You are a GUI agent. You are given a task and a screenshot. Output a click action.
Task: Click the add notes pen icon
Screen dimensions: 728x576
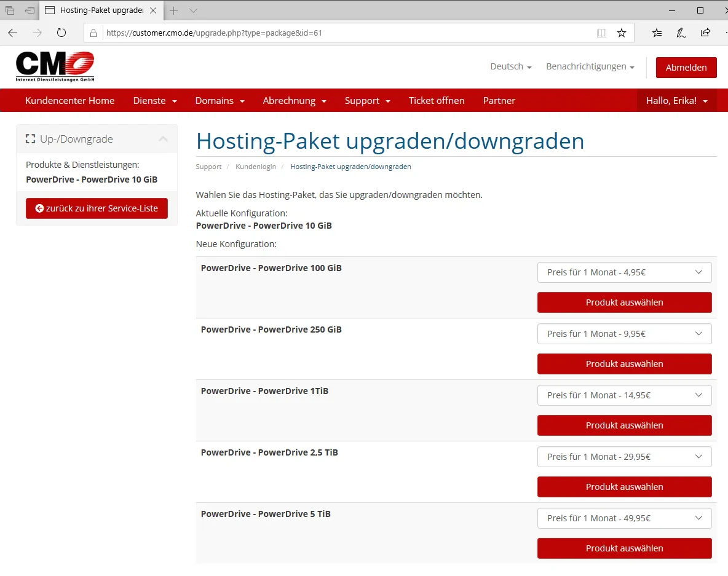tap(681, 33)
